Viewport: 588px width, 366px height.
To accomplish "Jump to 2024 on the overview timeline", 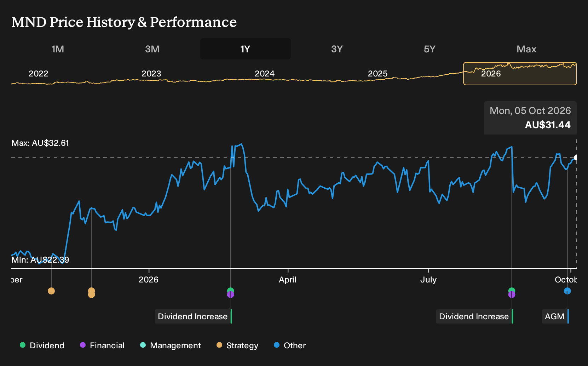I will pyautogui.click(x=264, y=74).
